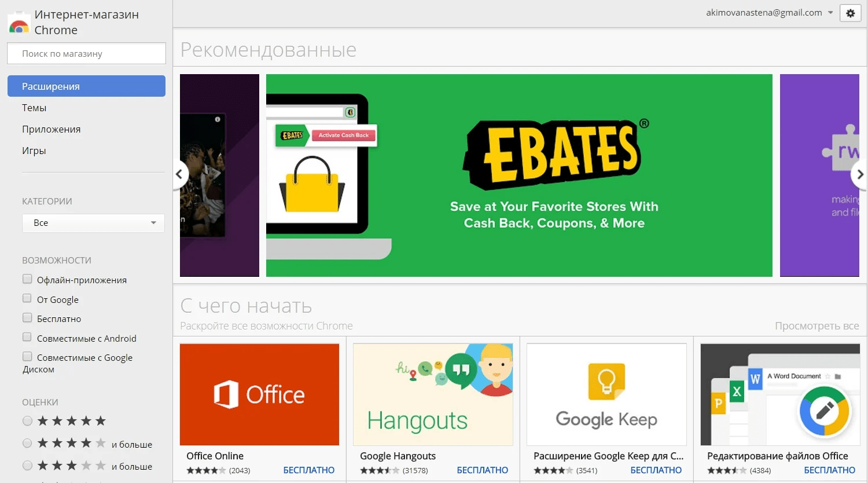Open the EBATES featured banner

[x=519, y=175]
